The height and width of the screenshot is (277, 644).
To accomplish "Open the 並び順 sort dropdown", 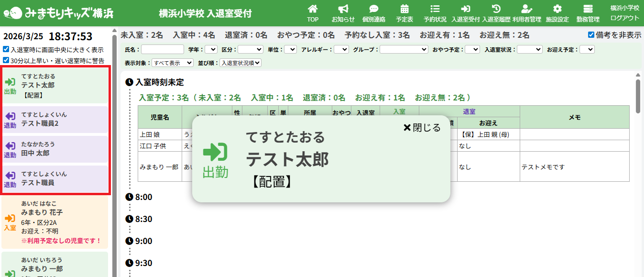I will pyautogui.click(x=240, y=63).
